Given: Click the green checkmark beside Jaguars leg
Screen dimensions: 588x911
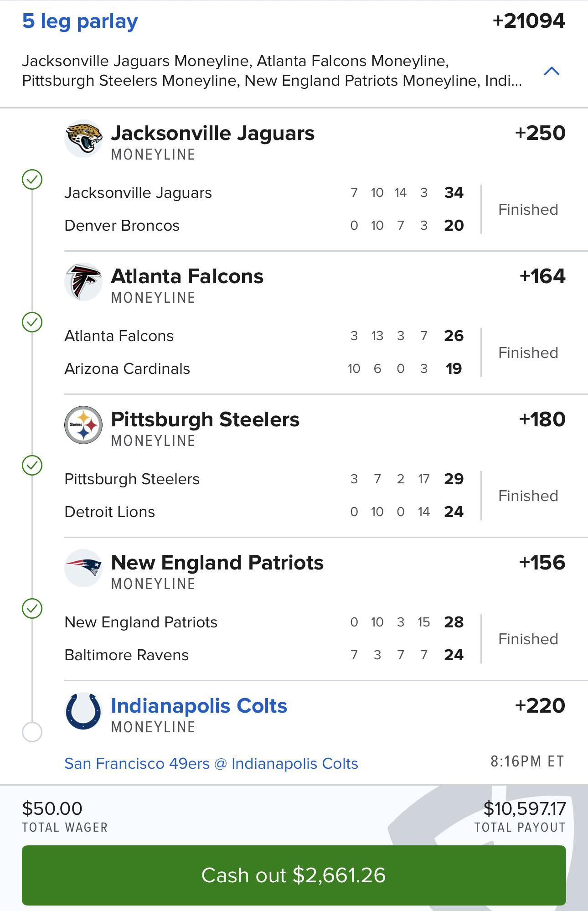Looking at the screenshot, I should (32, 179).
